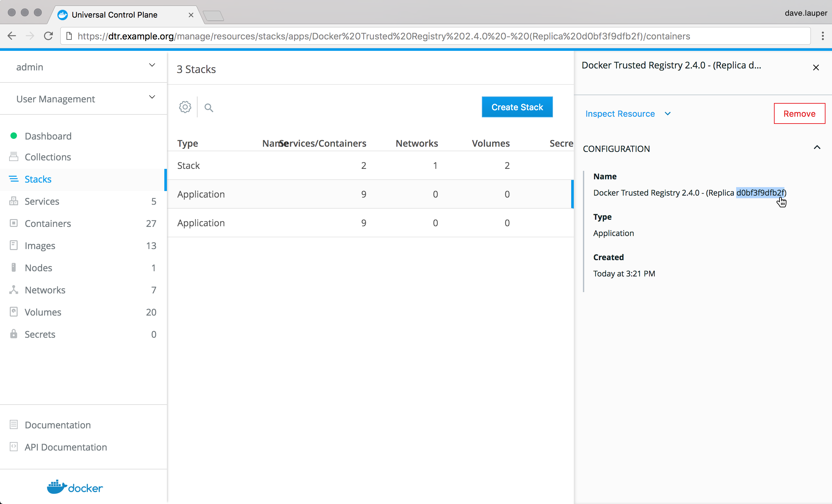832x504 pixels.
Task: Close the stack details panel
Action: click(816, 67)
